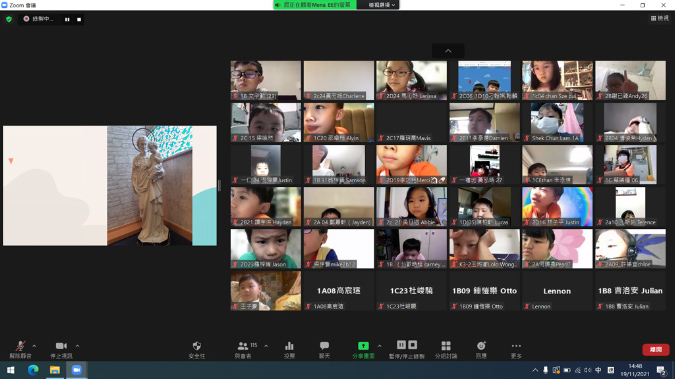
Task: Open the Polls icon
Action: coord(289,349)
